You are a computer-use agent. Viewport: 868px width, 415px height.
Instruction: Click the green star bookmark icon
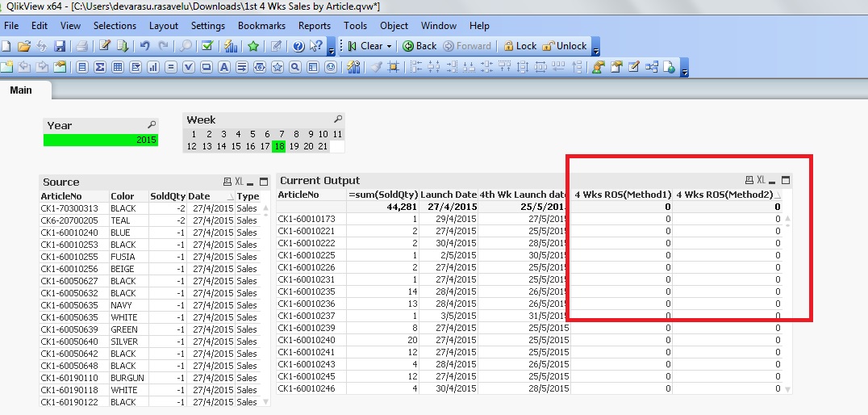pos(253,46)
